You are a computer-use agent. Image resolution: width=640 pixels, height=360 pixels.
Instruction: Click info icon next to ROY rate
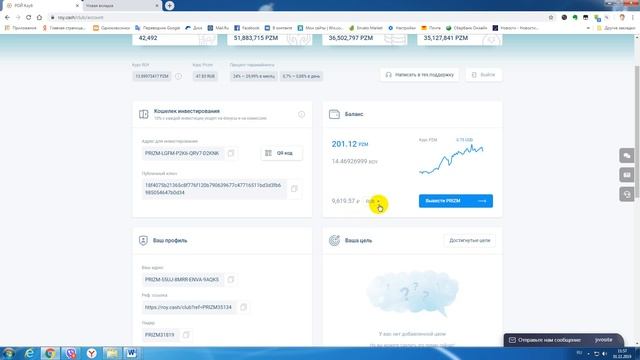pos(178,76)
